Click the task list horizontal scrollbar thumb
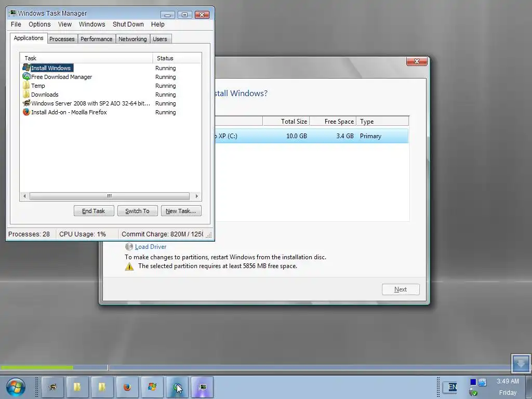Image resolution: width=532 pixels, height=399 pixels. click(110, 196)
